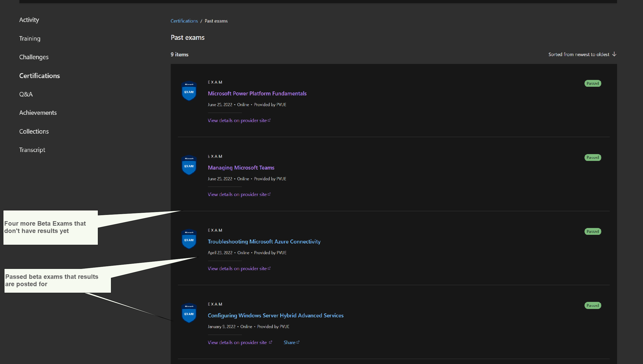Click Passed badge on Power Platform Fundamentals
The width and height of the screenshot is (643, 364).
[x=593, y=84]
